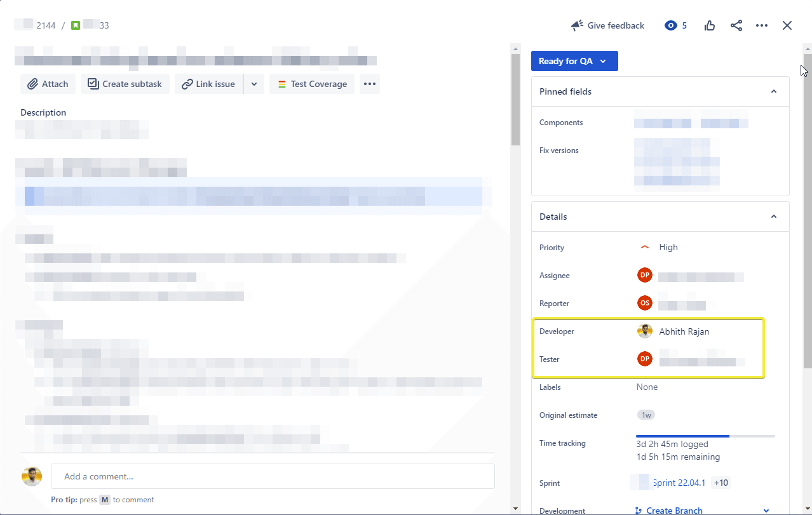The image size is (812, 515).
Task: Collapse the Pinned fields section
Action: pos(773,91)
